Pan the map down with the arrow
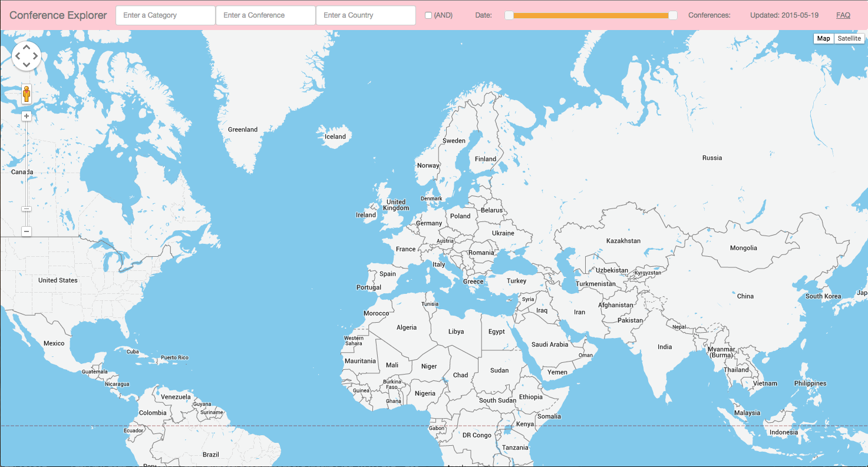This screenshot has height=467, width=868. click(x=27, y=64)
